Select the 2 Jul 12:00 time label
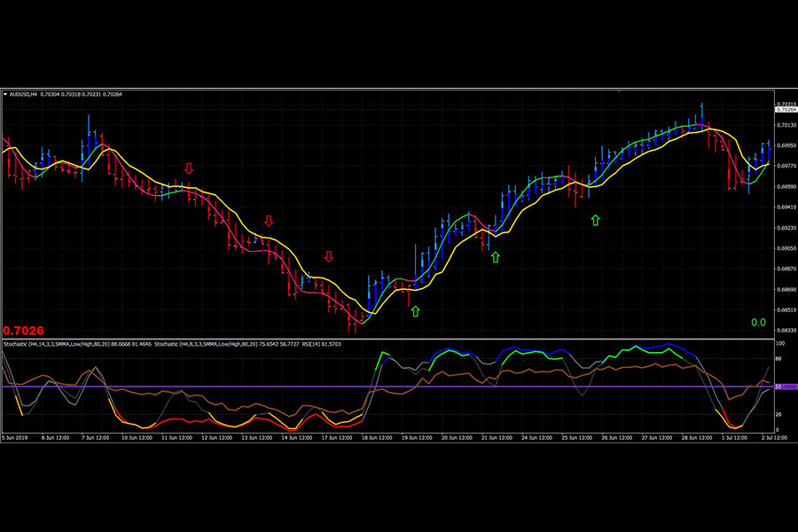 (x=774, y=437)
